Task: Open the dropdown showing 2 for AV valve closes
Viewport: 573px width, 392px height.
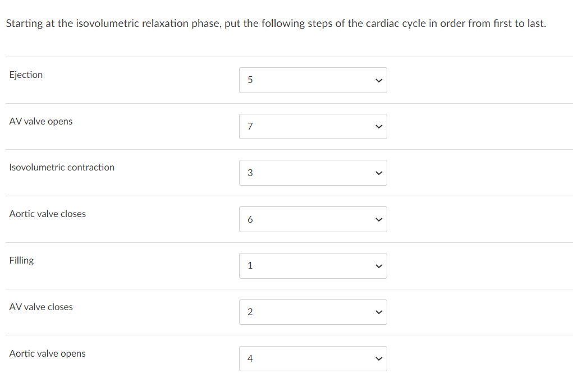Action: 313,312
